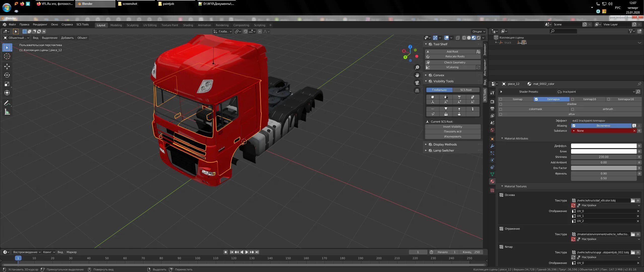This screenshot has height=272, width=644.
Task: Open the truckpaint shader preset dropdown
Action: coord(596,92)
